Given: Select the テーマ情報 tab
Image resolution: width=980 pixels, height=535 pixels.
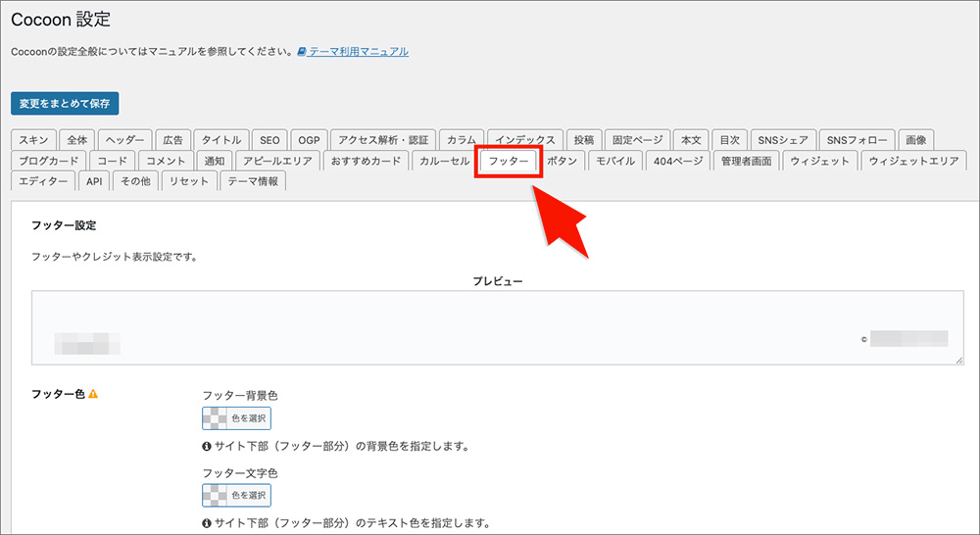Looking at the screenshot, I should pyautogui.click(x=253, y=181).
